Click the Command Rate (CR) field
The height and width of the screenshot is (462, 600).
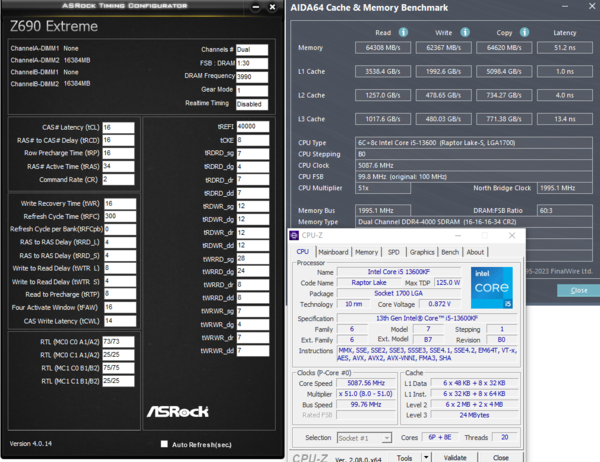pos(118,180)
